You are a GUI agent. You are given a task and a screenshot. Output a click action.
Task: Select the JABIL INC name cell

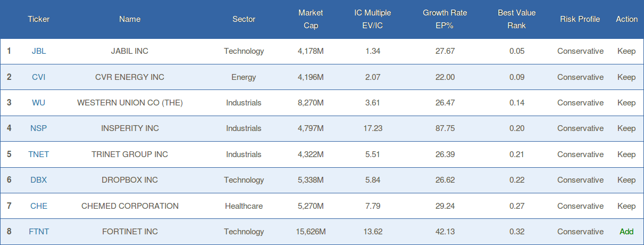(130, 51)
